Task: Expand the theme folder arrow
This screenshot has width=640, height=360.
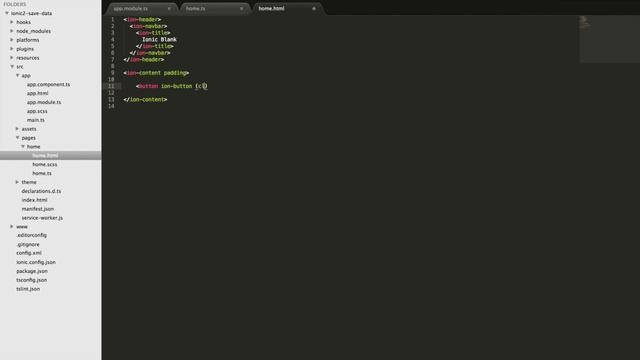Action: (x=17, y=182)
